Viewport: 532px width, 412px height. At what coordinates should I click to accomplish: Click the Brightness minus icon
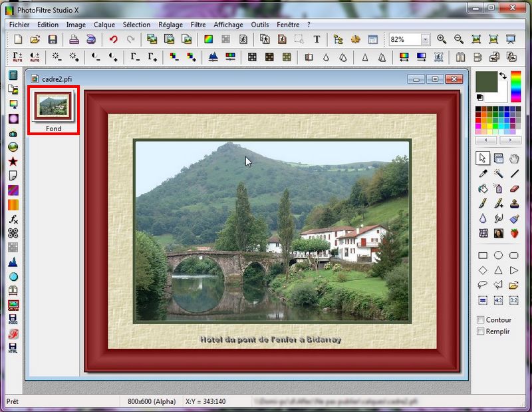(x=57, y=57)
